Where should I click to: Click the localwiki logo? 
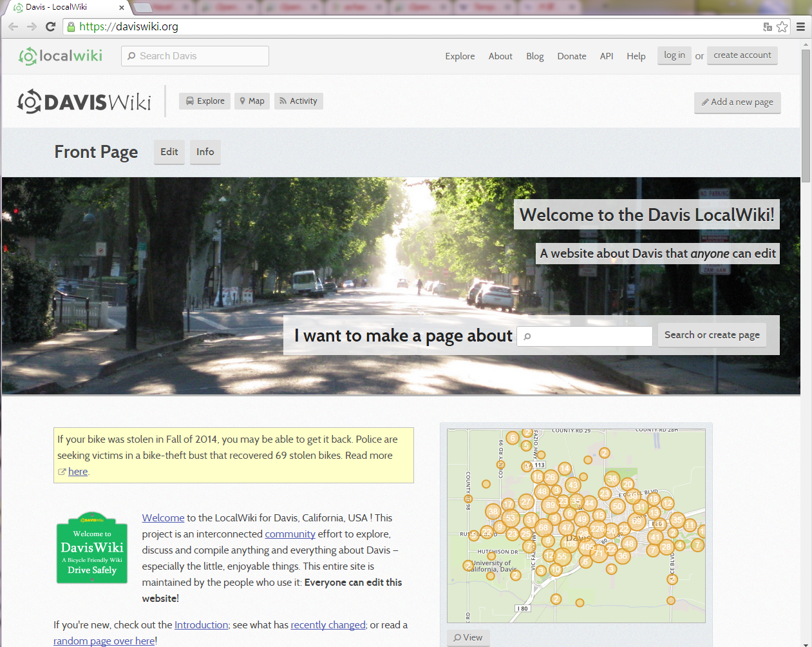pyautogui.click(x=61, y=56)
